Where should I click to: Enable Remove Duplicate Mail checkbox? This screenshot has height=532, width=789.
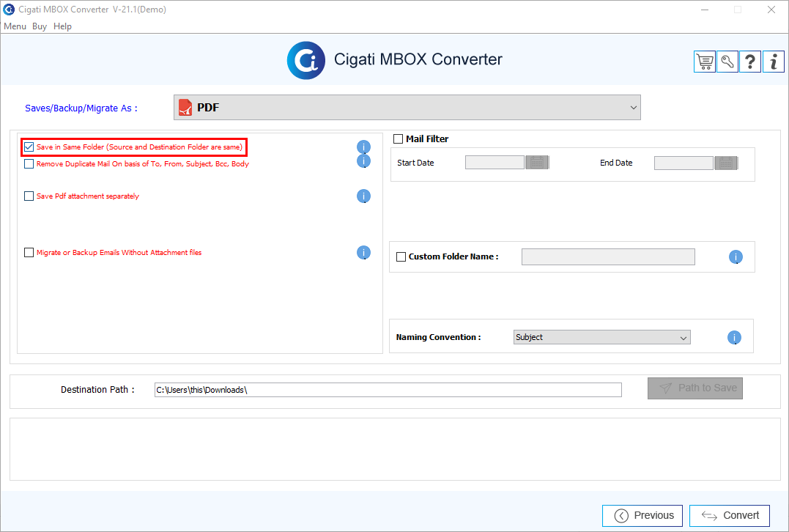click(29, 163)
